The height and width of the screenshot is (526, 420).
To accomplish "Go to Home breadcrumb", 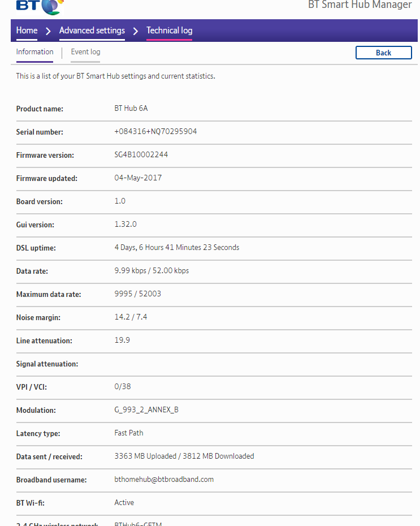I will click(x=27, y=31).
